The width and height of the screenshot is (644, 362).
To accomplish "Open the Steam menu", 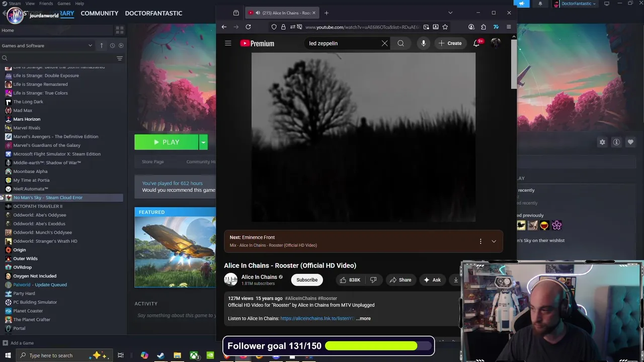I will (x=15, y=4).
